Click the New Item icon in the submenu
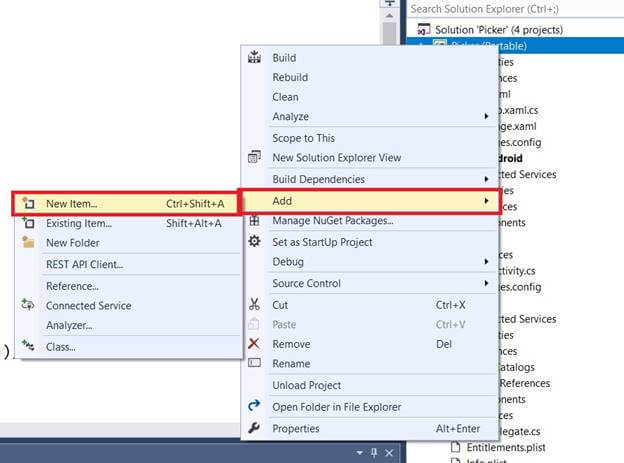The width and height of the screenshot is (624, 463). (28, 203)
